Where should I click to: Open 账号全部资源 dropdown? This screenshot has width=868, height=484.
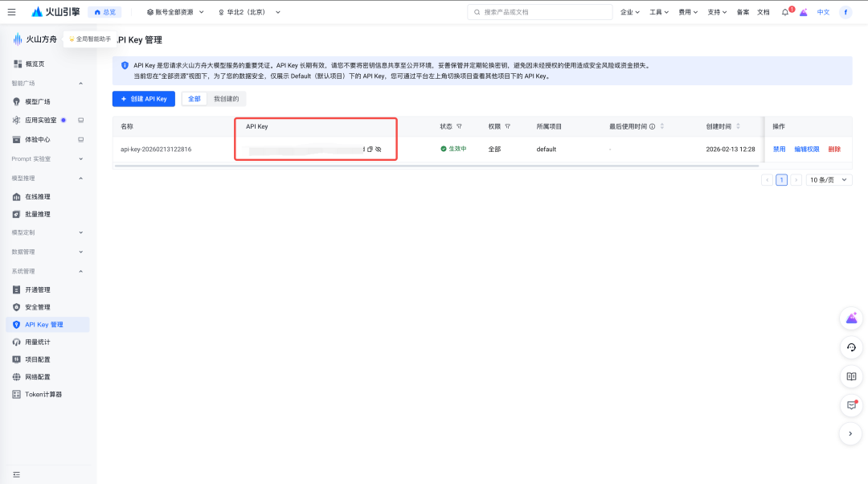point(175,12)
